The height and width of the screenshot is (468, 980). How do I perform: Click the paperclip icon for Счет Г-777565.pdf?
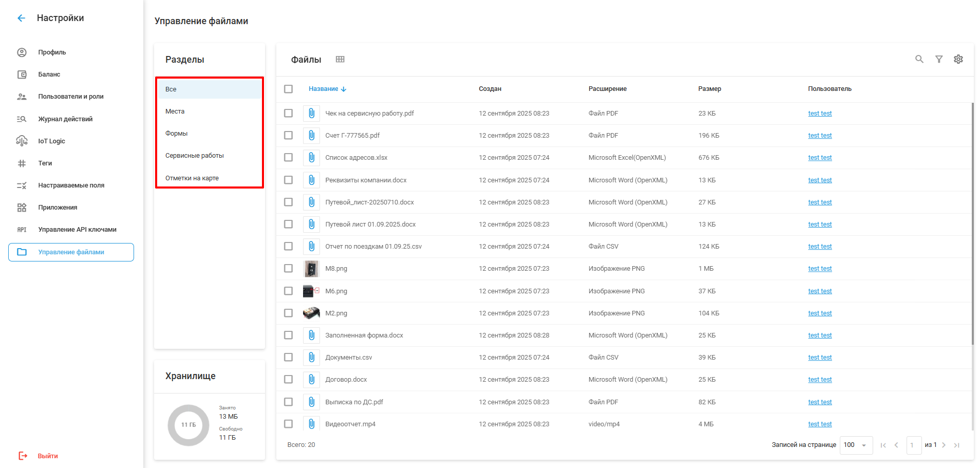[x=311, y=136]
